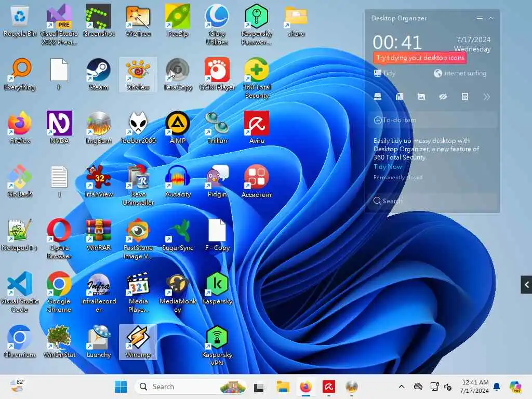The width and height of the screenshot is (532, 399).
Task: Select the PeaZip desktop shortcut
Action: pos(178,21)
